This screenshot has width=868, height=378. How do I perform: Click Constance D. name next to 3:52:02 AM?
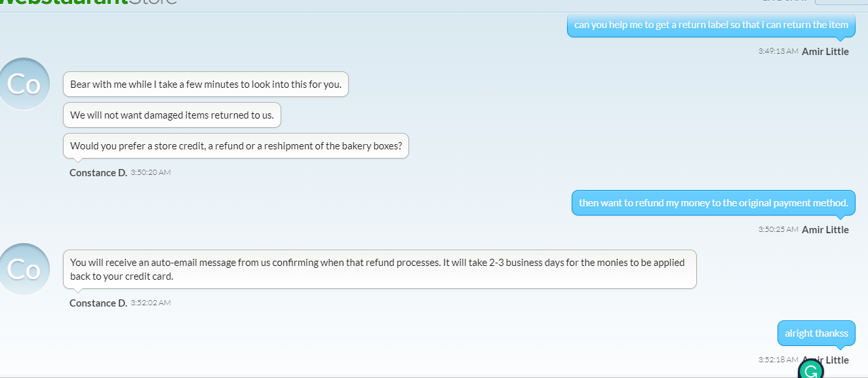pyautogui.click(x=98, y=303)
